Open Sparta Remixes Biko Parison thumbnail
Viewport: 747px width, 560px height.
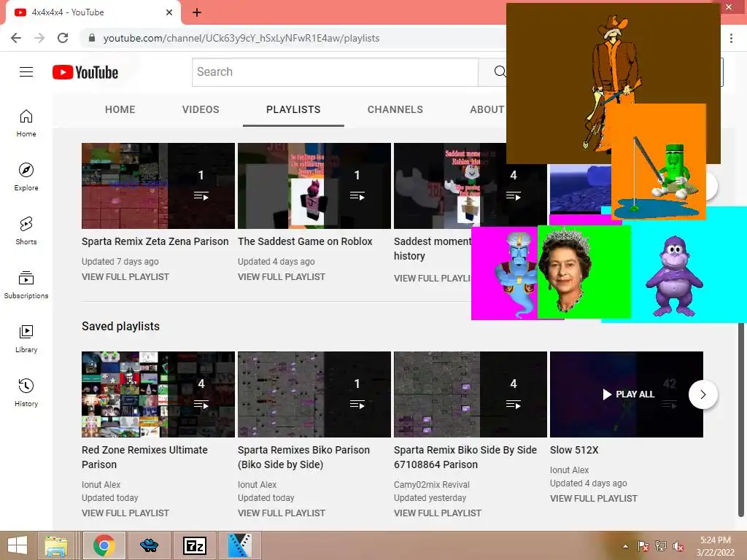[x=314, y=394]
